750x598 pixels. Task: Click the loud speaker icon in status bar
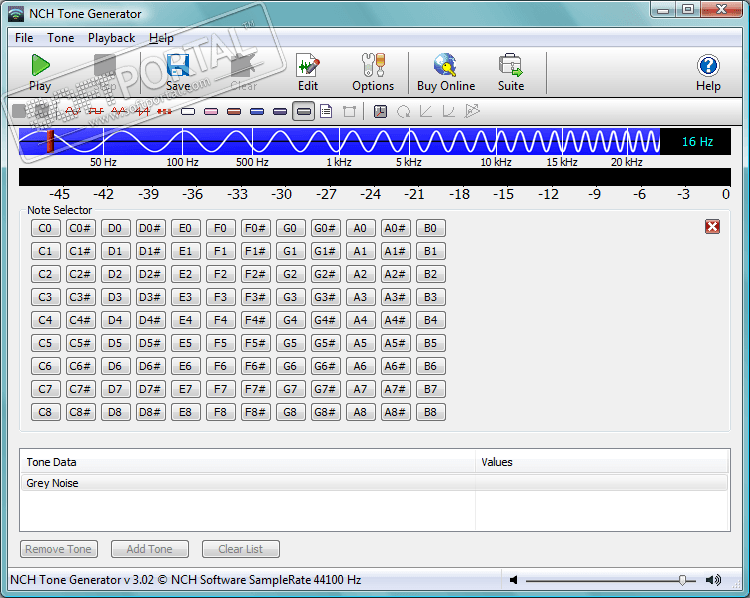click(713, 580)
